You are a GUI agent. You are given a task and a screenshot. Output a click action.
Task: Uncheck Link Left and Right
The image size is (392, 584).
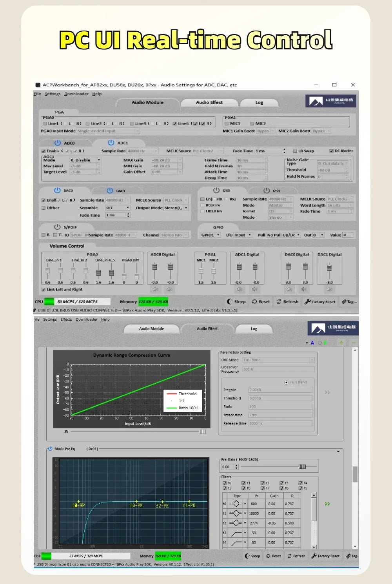[44, 289]
